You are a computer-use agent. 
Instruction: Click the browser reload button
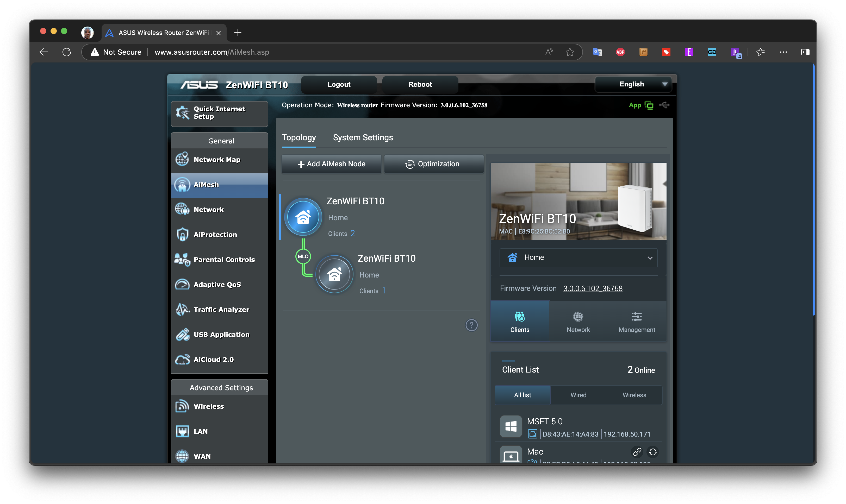pos(67,52)
